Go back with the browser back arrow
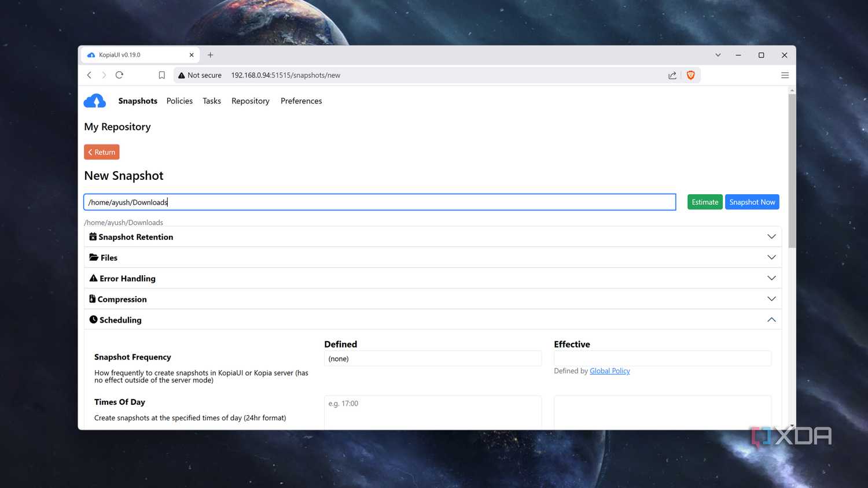The height and width of the screenshot is (488, 868). [x=89, y=75]
